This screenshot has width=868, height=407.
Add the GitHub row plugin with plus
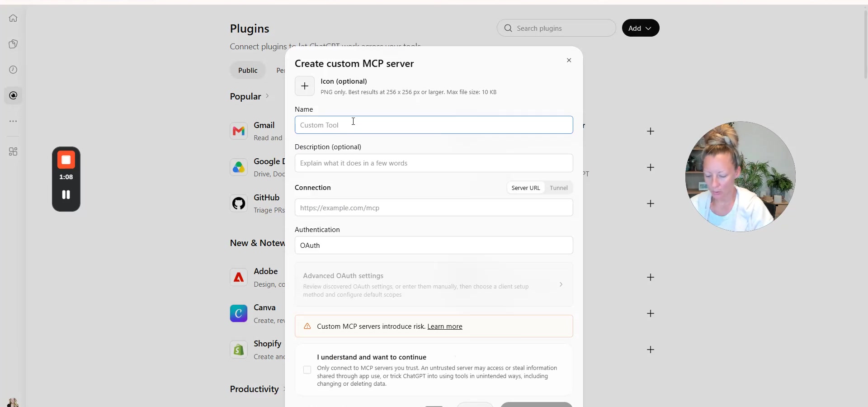(x=651, y=203)
